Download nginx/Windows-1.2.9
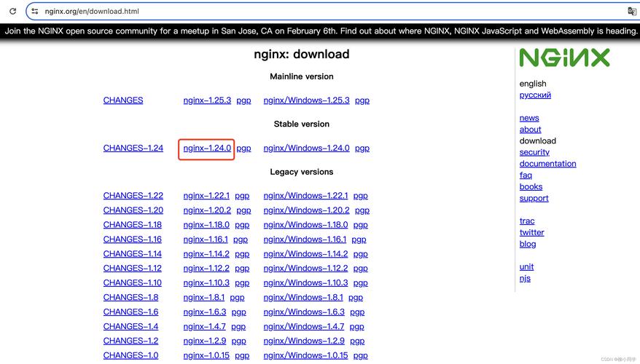 tap(304, 341)
